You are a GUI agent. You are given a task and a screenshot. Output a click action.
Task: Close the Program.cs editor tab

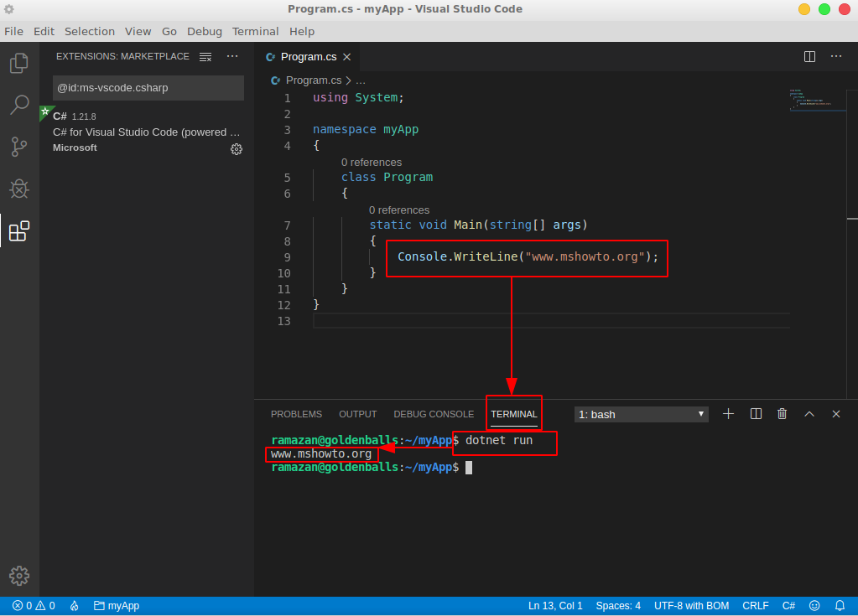(x=347, y=57)
